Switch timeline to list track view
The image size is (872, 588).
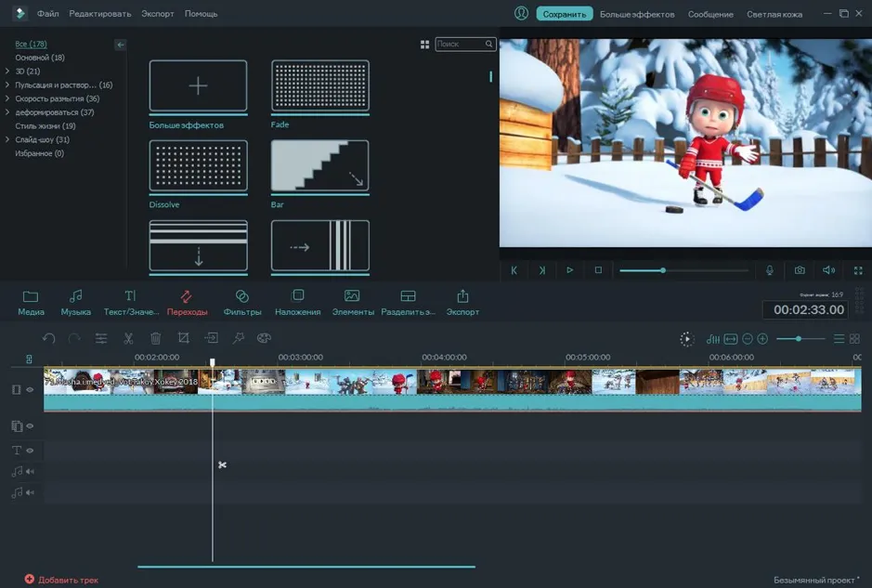pyautogui.click(x=839, y=339)
